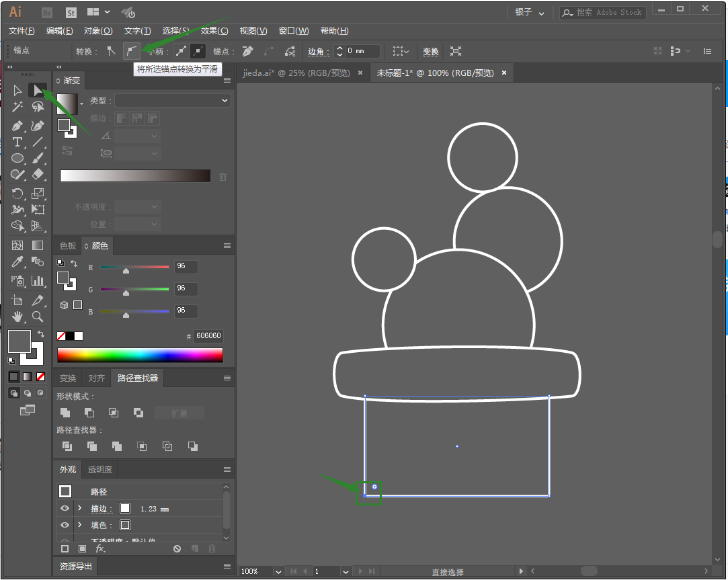
Task: Activate the Eyedropper tool
Action: tap(17, 262)
